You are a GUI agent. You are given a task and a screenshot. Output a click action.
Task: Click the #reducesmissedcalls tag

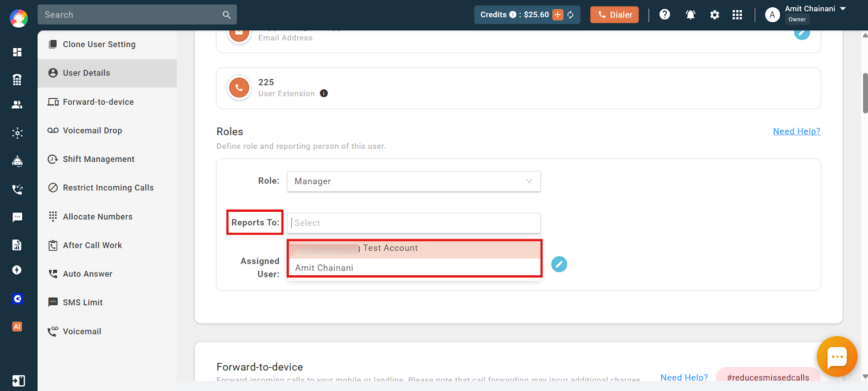768,376
